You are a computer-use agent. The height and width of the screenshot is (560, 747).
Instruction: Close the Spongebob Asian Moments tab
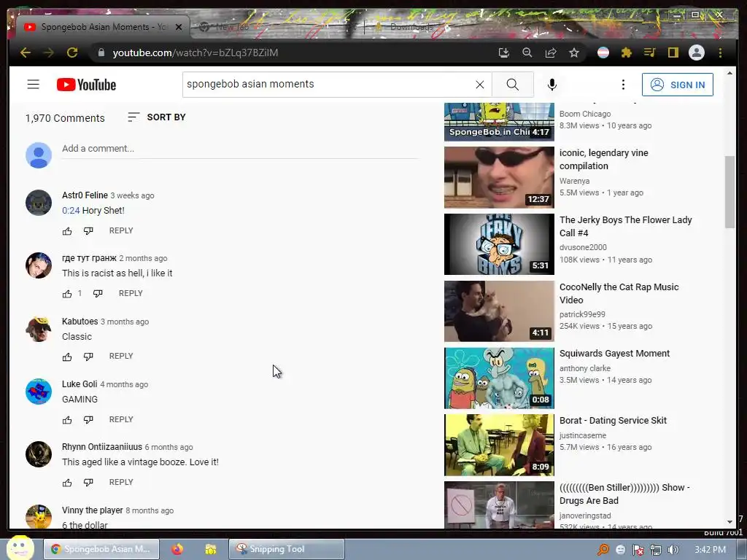tap(179, 27)
